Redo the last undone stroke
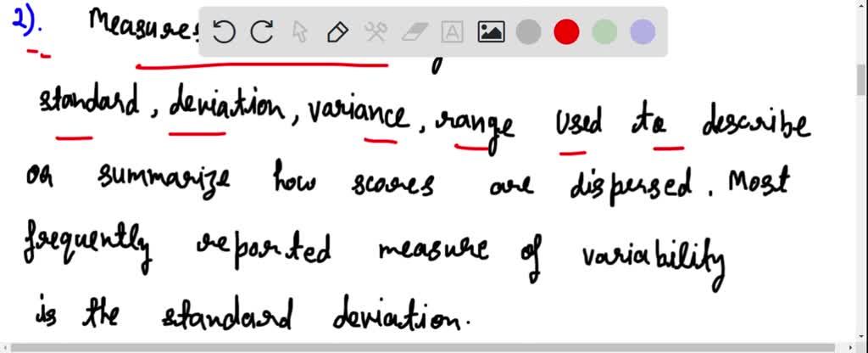Screen dimensions: 868x353 coord(262,32)
